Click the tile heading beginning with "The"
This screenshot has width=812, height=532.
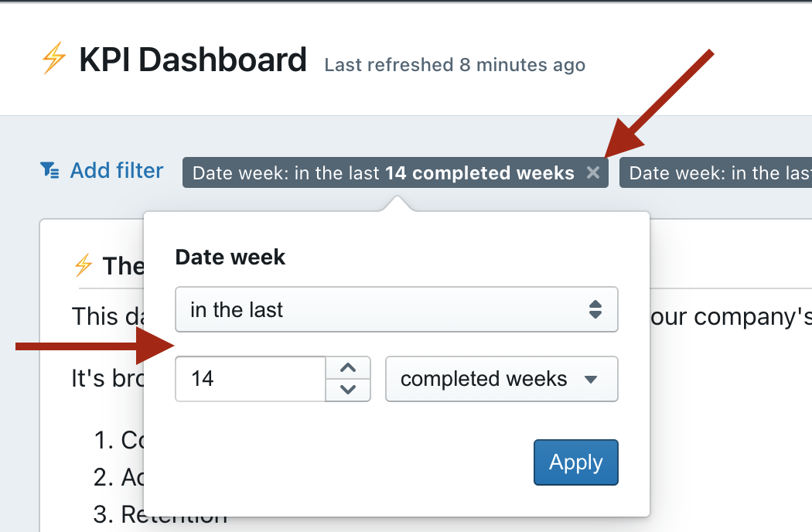(x=122, y=266)
